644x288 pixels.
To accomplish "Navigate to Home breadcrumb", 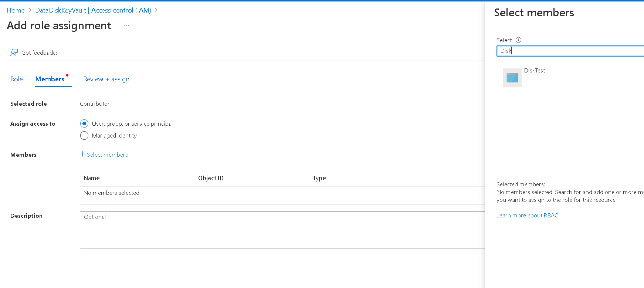I will pyautogui.click(x=16, y=10).
